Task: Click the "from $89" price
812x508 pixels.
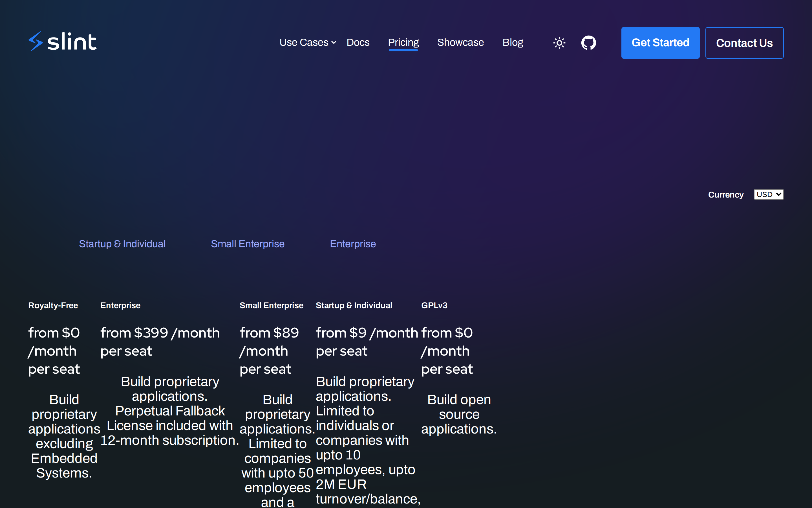Action: pyautogui.click(x=269, y=333)
